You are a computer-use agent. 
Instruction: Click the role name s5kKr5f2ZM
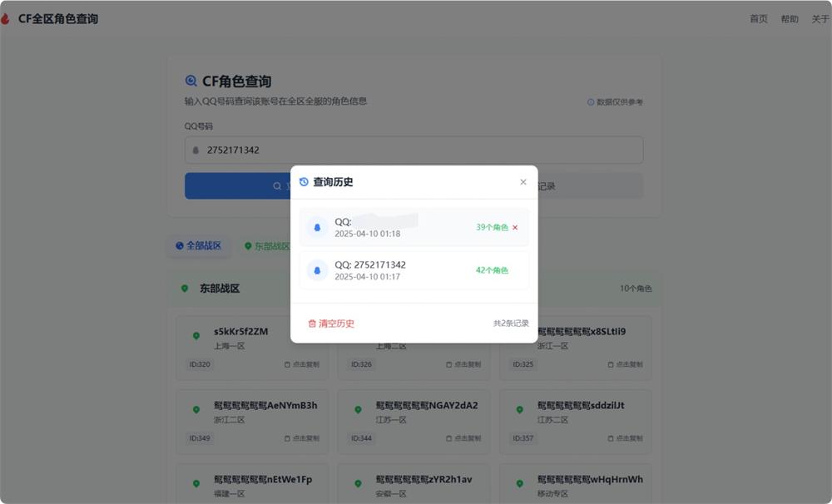241,332
